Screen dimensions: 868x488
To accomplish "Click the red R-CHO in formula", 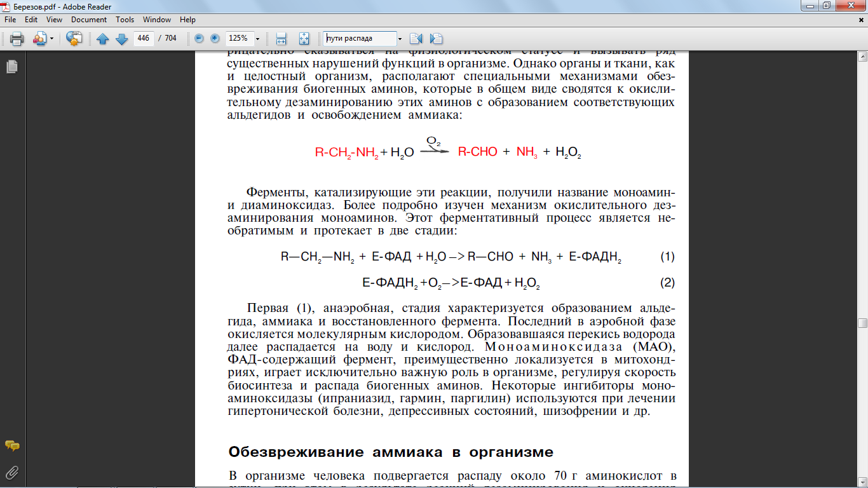I will (x=478, y=152).
